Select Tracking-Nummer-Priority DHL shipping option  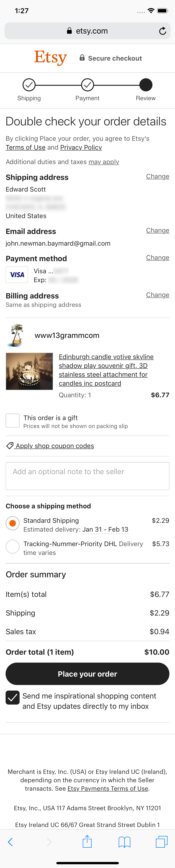coord(12,546)
